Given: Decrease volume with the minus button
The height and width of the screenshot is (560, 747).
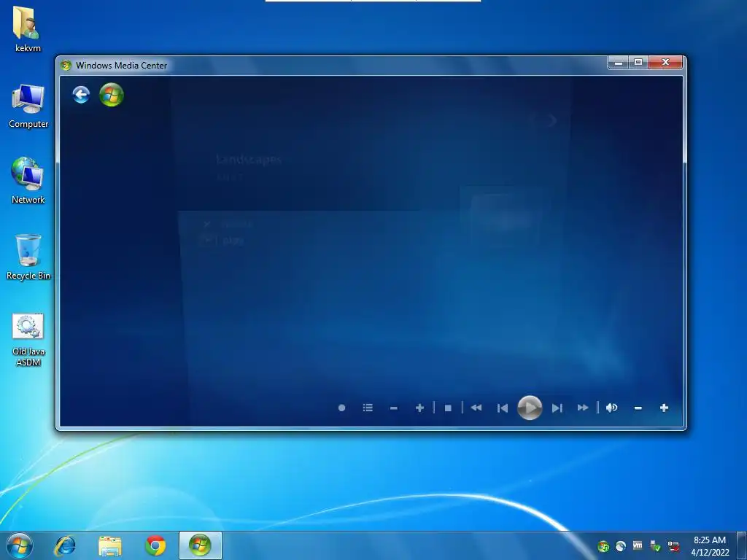Looking at the screenshot, I should [x=638, y=408].
